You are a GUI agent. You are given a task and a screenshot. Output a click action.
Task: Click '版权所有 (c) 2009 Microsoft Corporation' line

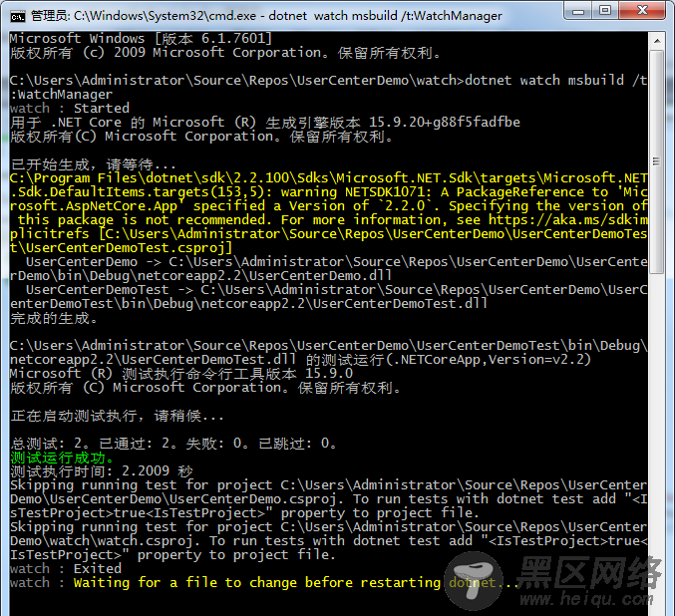click(225, 53)
